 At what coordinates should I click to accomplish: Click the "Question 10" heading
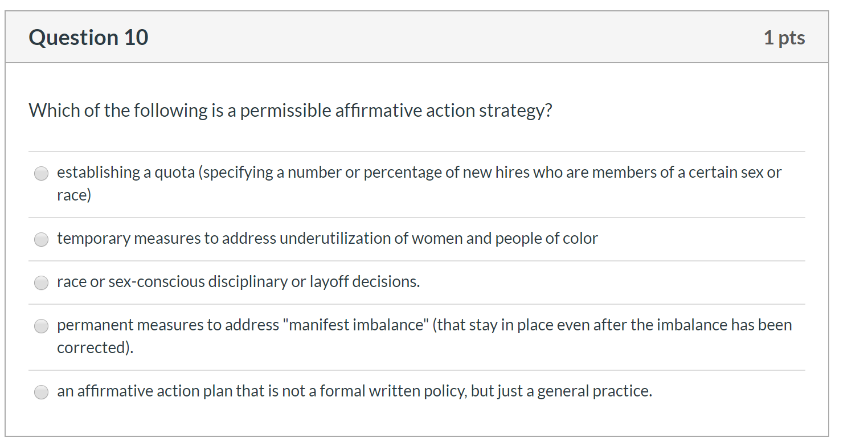(88, 38)
